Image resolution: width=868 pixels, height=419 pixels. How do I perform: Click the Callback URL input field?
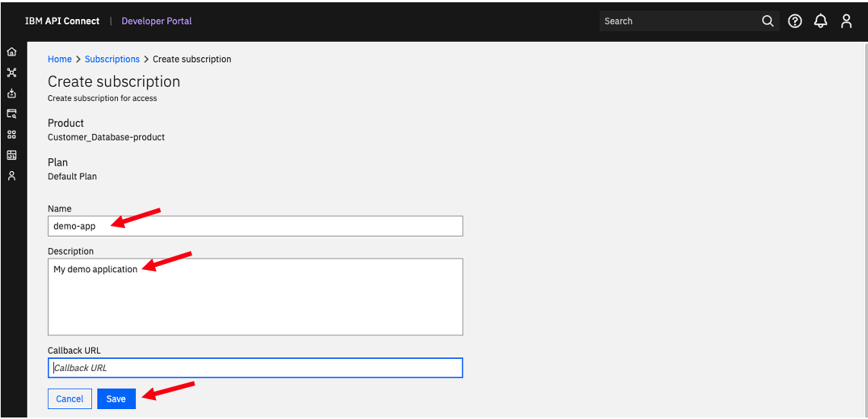coord(255,368)
